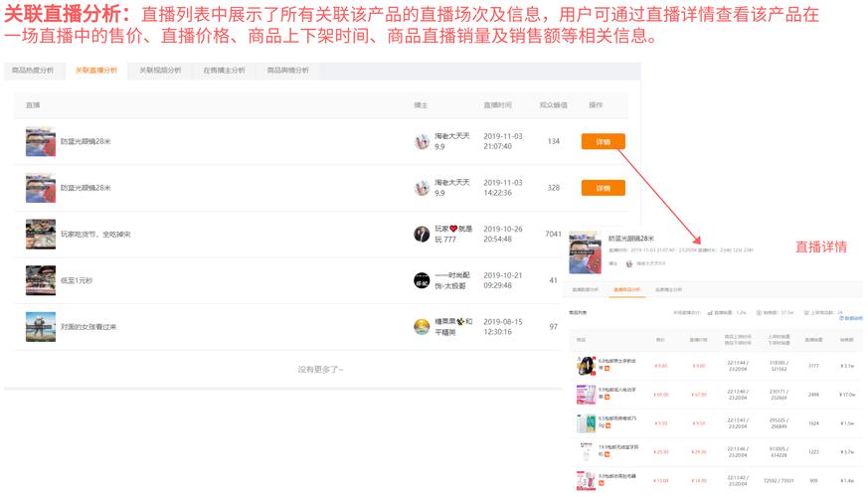Screen dimensions: 868x497
Task: Switch to the 商品舆情分析 tab
Action: tap(288, 71)
